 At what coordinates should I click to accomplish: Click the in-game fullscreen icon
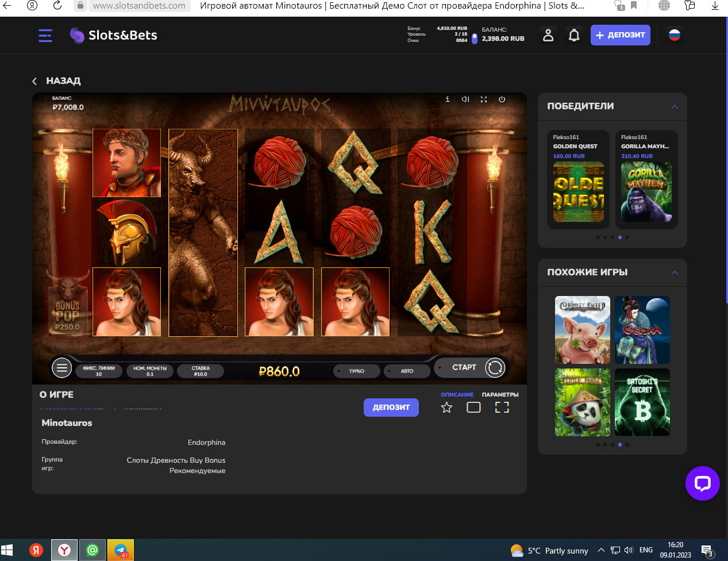click(x=484, y=99)
